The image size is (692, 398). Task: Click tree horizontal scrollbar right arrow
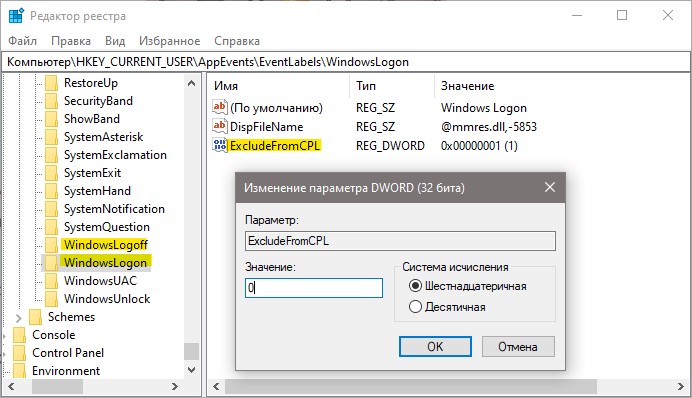(175, 387)
